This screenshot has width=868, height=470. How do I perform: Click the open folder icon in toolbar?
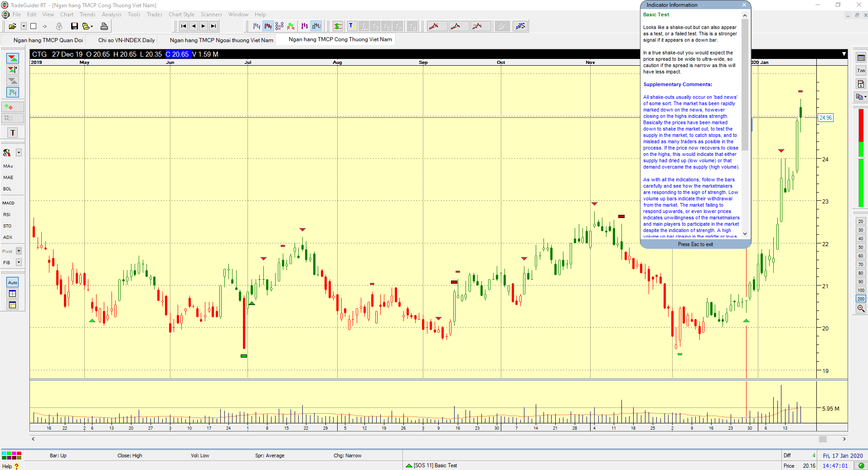click(x=13, y=26)
